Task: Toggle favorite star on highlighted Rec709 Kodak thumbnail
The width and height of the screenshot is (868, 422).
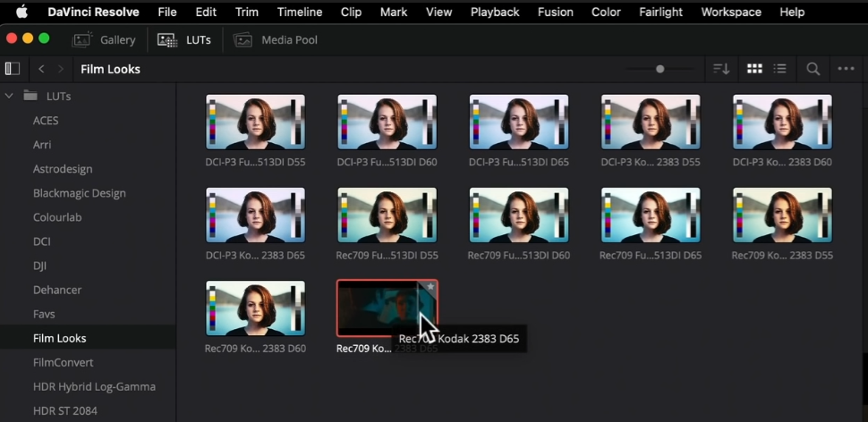Action: click(430, 286)
